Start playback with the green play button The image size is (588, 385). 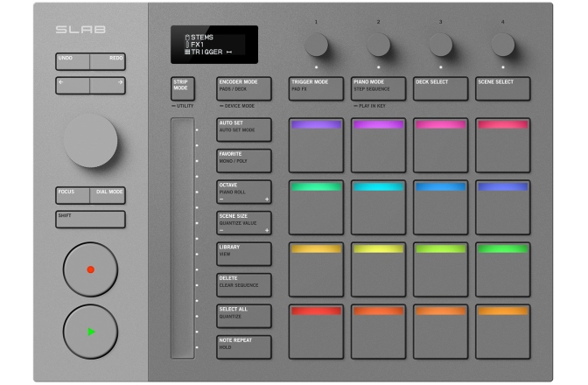point(90,332)
